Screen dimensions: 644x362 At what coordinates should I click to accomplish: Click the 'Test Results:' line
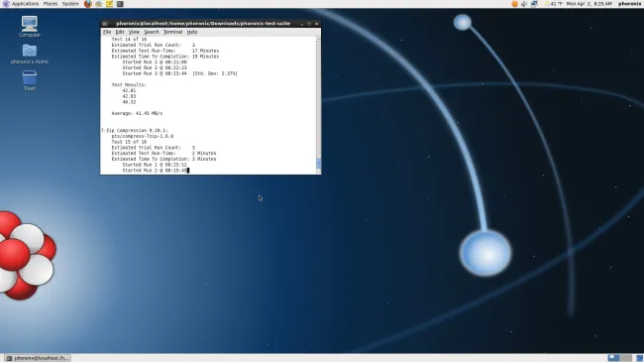(129, 84)
